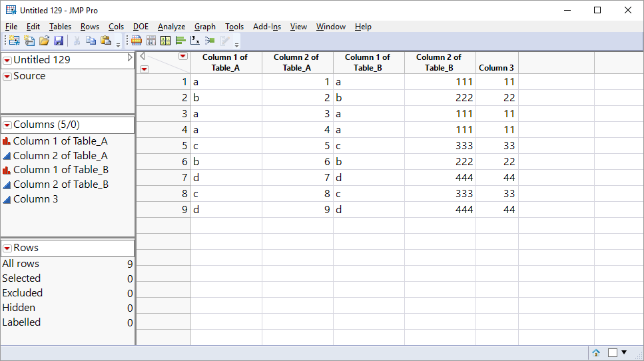Click the Column 3 header
644x361 pixels.
point(497,63)
